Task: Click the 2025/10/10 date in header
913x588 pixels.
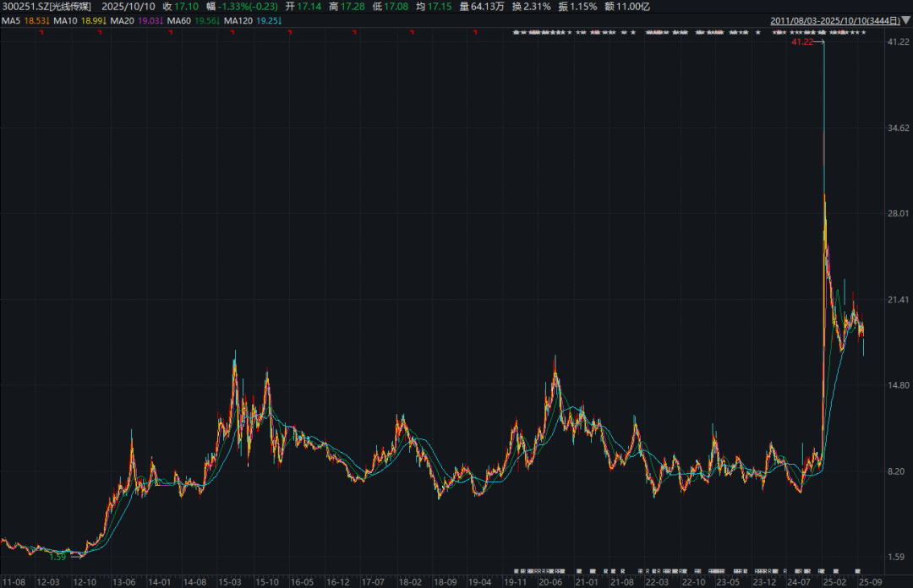Action: tap(128, 7)
